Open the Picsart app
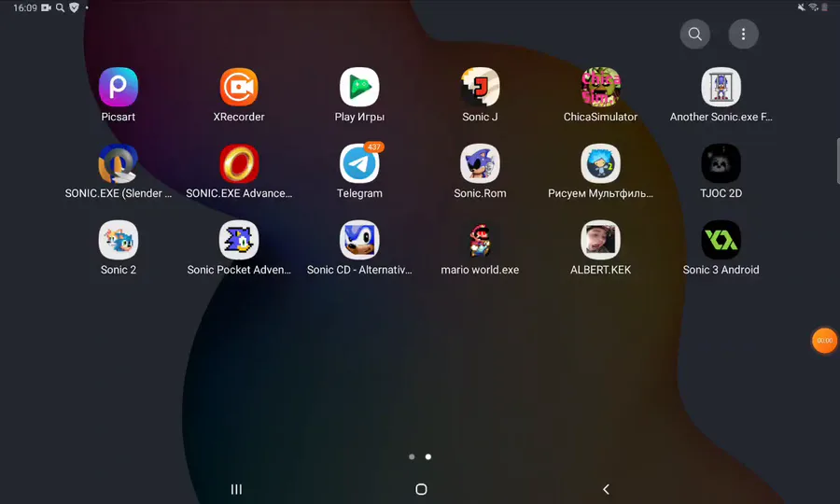The height and width of the screenshot is (504, 840). point(119,88)
